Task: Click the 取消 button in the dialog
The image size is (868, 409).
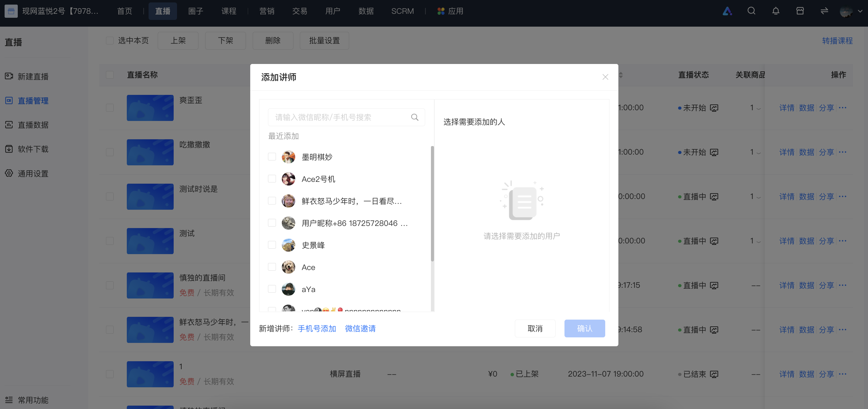Action: coord(535,328)
